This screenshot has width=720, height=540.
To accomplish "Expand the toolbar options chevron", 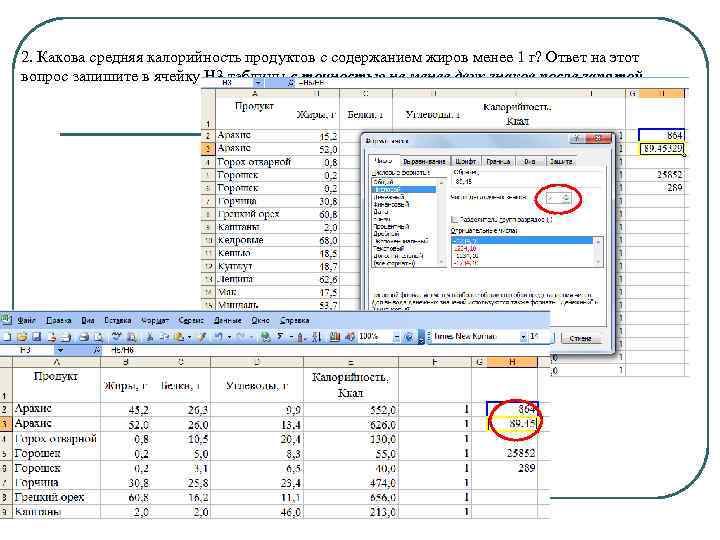I will click(x=421, y=338).
